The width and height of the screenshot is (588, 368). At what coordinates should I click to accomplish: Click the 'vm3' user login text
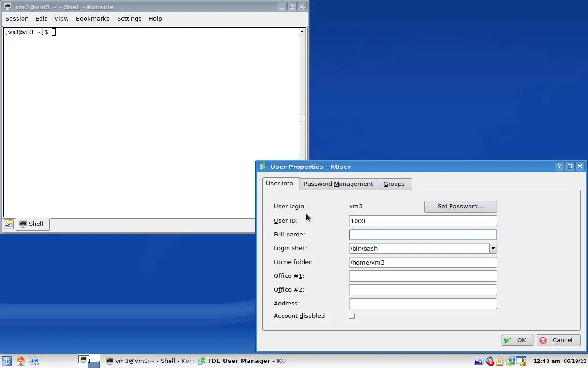pos(356,207)
